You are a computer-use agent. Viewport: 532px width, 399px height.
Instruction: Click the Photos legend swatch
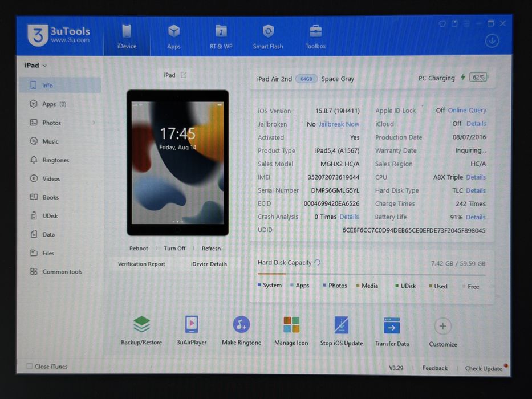324,286
